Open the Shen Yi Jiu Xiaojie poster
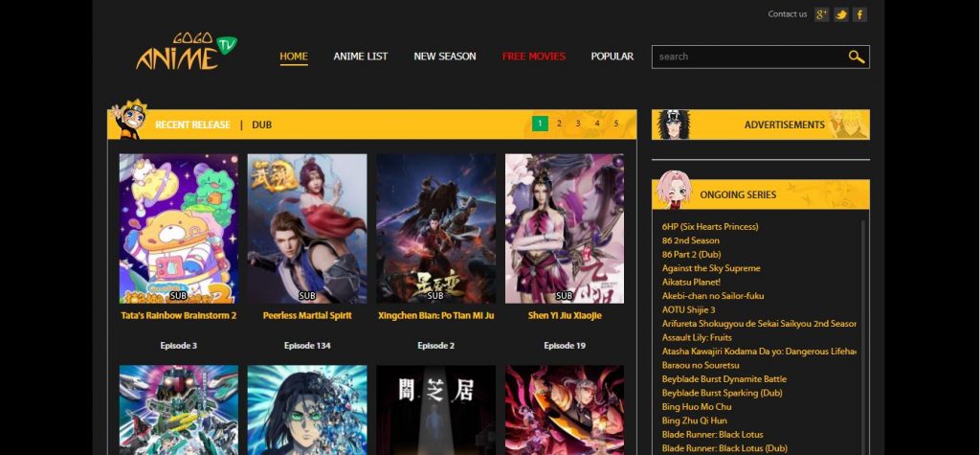 click(565, 228)
